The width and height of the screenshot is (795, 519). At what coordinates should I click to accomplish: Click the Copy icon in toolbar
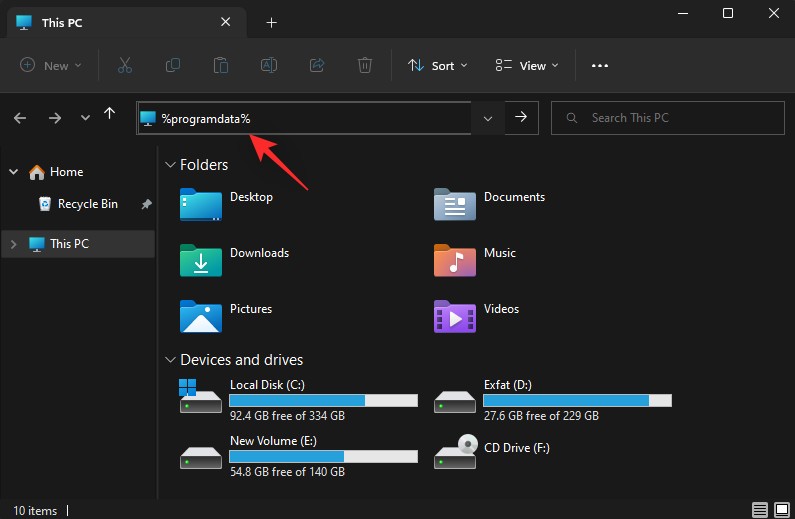coord(173,65)
